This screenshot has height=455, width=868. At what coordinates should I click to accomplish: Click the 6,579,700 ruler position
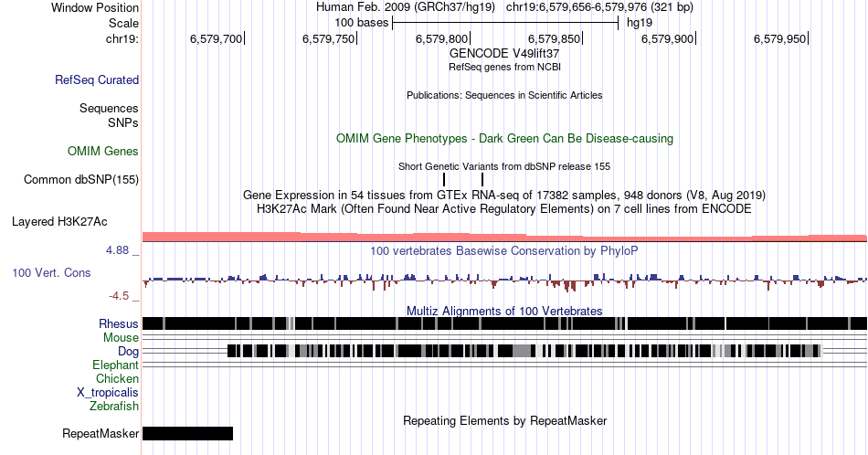[217, 38]
